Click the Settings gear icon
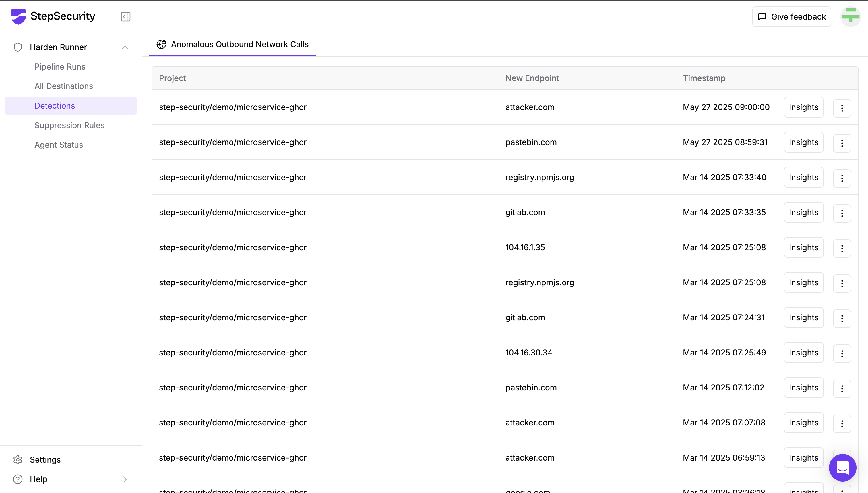 18,459
